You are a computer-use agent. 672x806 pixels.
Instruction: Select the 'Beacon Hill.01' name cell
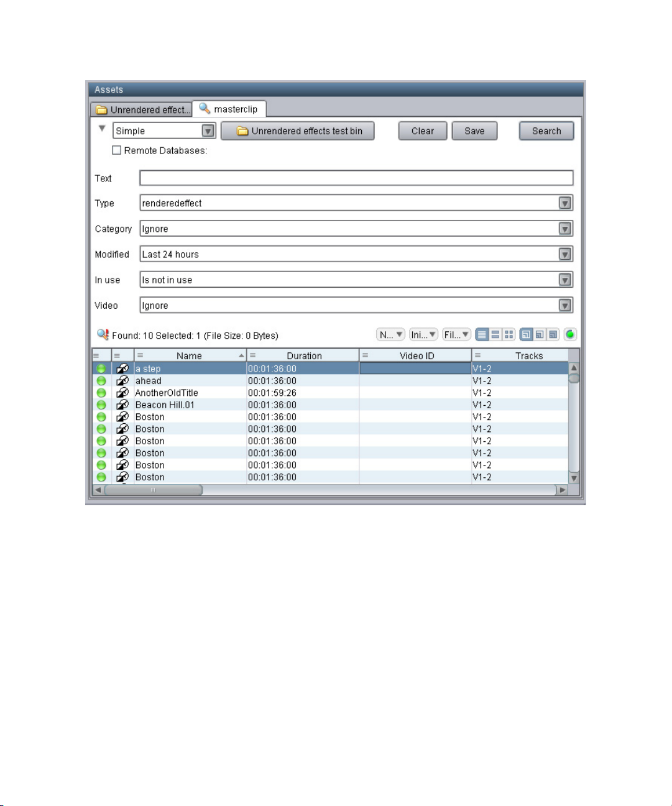190,405
